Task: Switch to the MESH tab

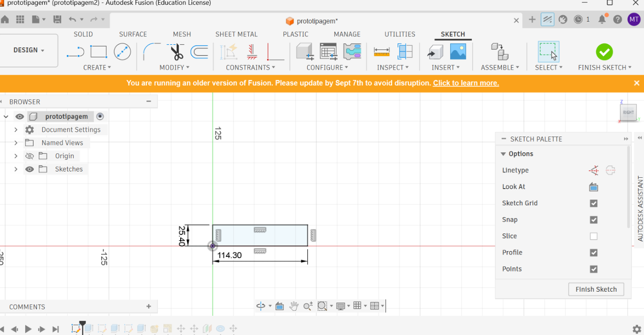Action: 182,34
